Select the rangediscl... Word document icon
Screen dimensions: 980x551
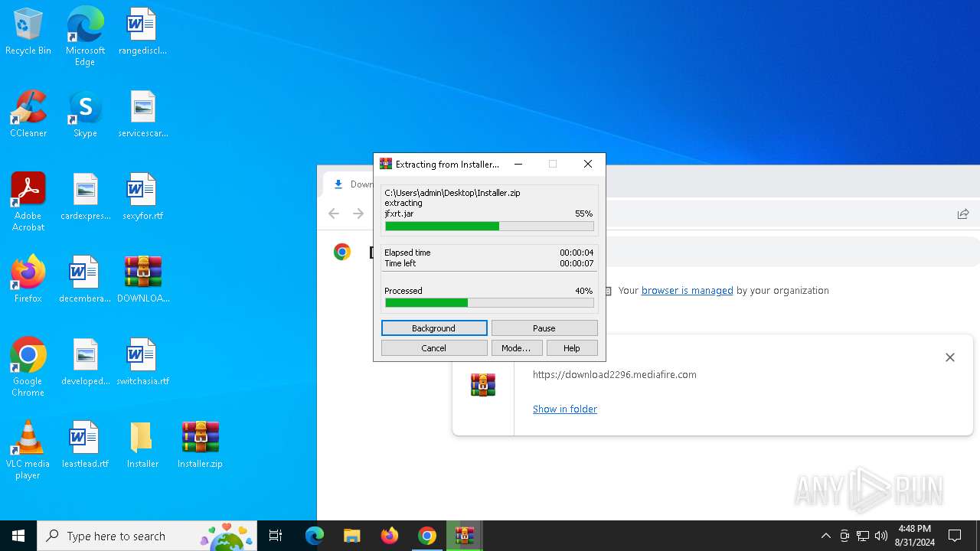[x=142, y=32]
